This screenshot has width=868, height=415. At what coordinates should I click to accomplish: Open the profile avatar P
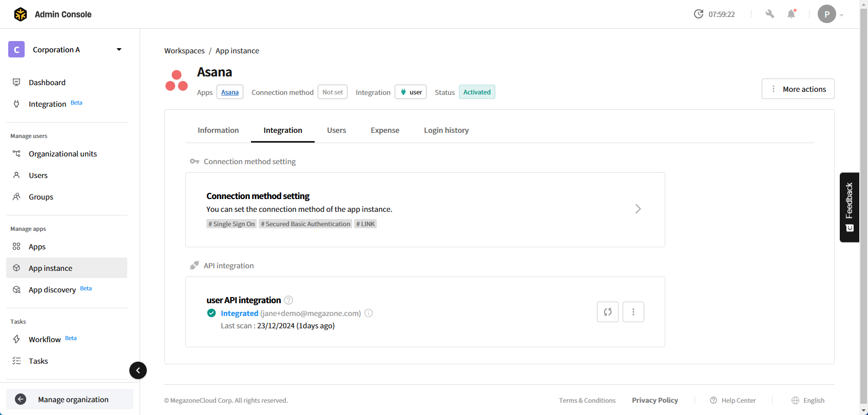(827, 14)
